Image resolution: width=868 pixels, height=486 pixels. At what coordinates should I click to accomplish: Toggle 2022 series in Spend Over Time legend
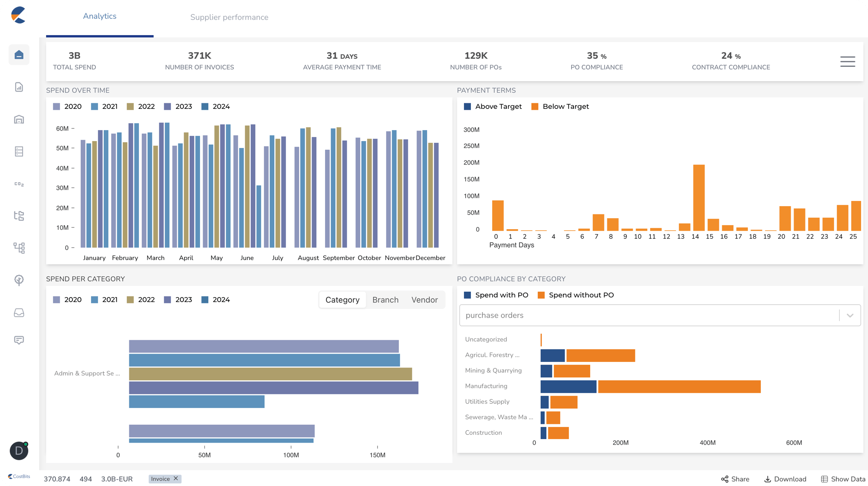[141, 107]
